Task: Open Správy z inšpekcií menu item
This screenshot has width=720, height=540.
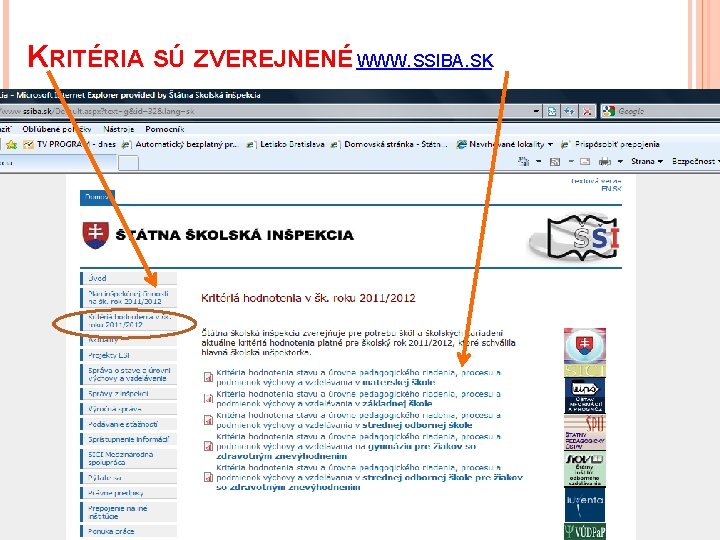Action: pyautogui.click(x=129, y=394)
